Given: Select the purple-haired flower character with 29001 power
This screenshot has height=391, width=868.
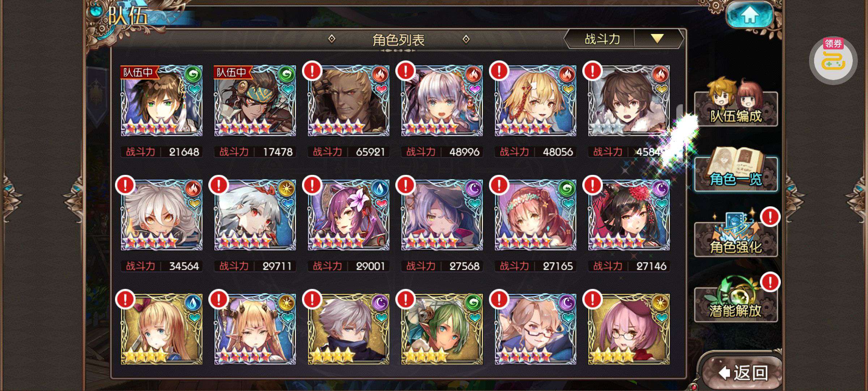Looking at the screenshot, I should point(349,215).
